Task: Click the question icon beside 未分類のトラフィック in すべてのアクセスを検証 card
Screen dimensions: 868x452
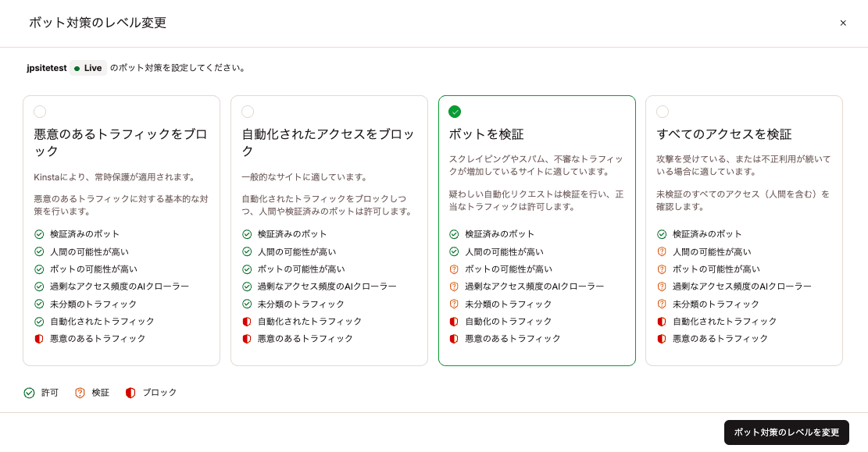Action: 662,304
